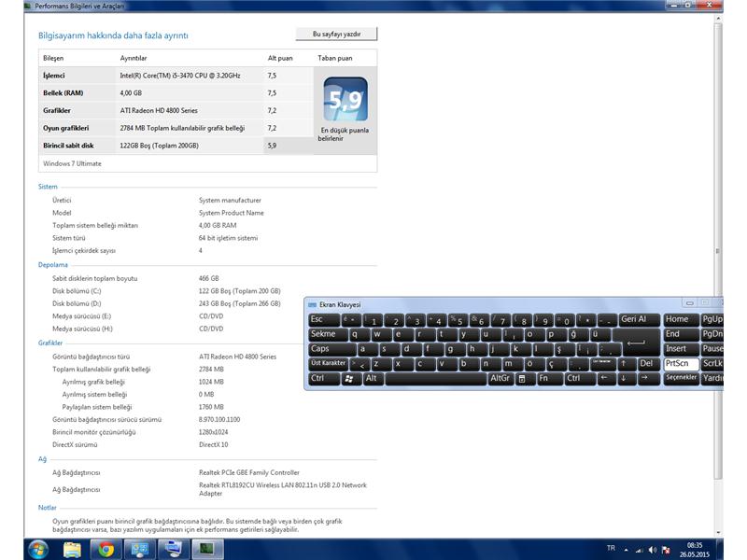Open the taskbar clock showing 08:35
The height and width of the screenshot is (560, 747).
[694, 550]
